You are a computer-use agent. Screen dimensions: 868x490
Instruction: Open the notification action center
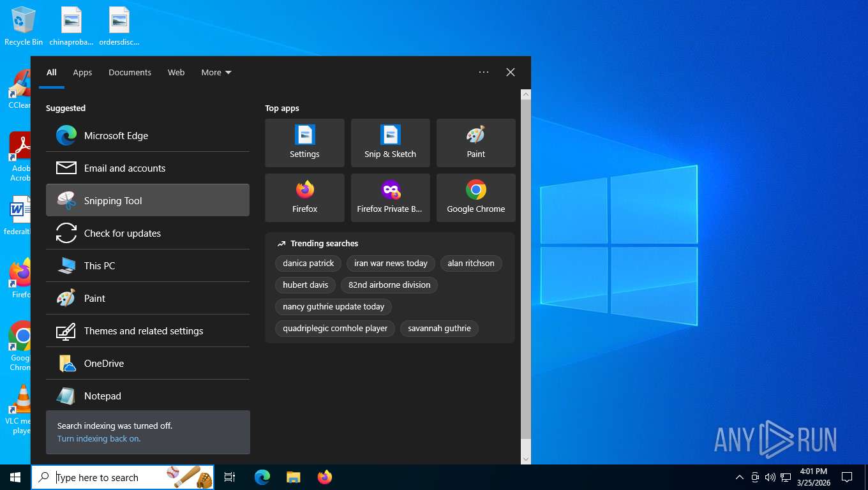[847, 477]
